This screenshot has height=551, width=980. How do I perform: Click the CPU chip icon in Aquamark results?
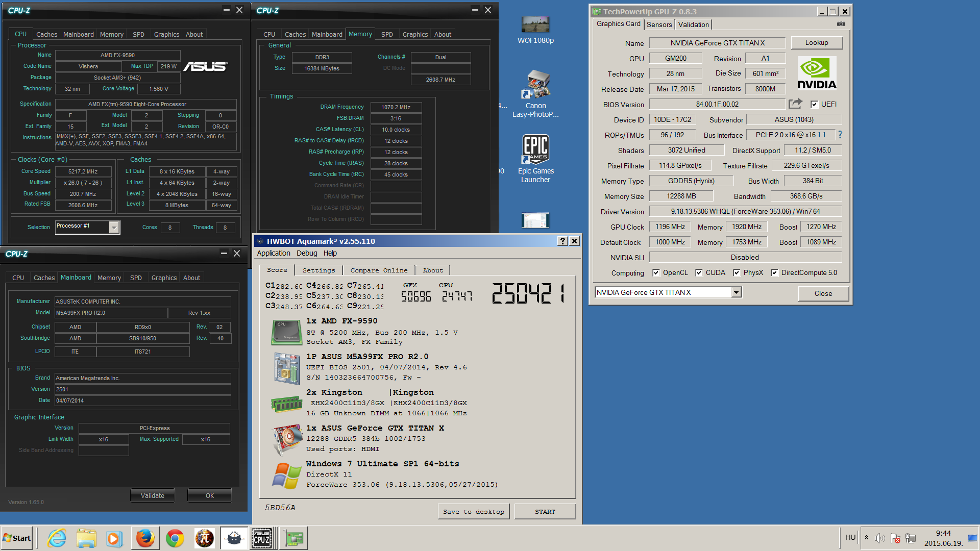point(287,332)
